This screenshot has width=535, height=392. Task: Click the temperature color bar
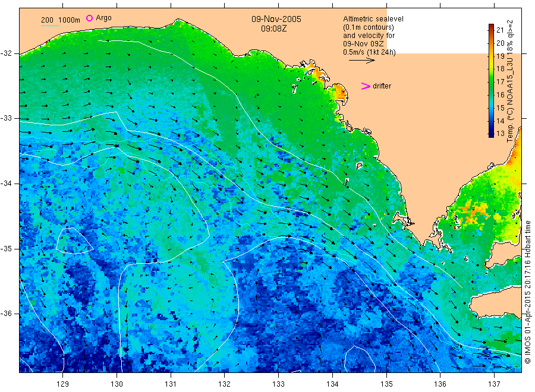491,80
